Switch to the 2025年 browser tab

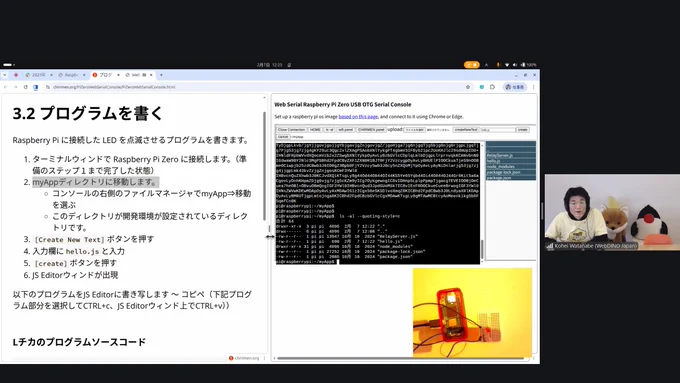click(39, 75)
